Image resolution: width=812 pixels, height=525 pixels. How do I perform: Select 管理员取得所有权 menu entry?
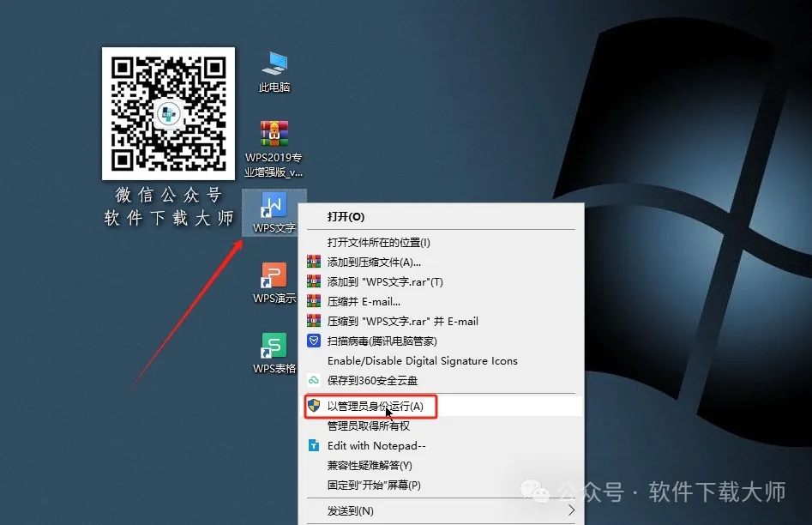[369, 426]
